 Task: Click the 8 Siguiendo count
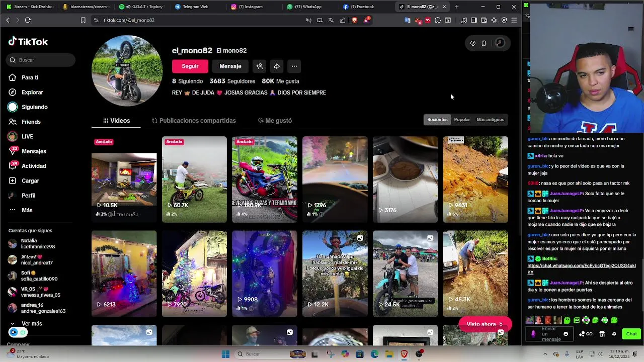[x=188, y=81]
